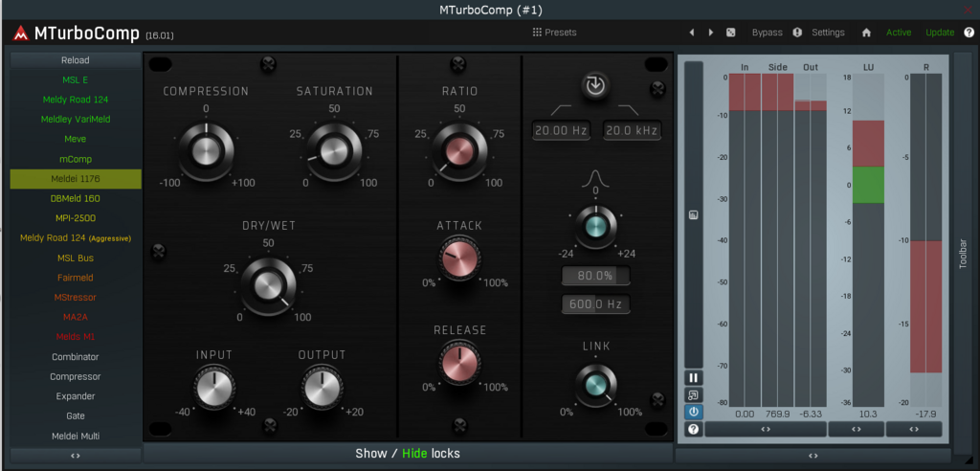Select the Combinator device
The width and height of the screenshot is (980, 471).
75,356
